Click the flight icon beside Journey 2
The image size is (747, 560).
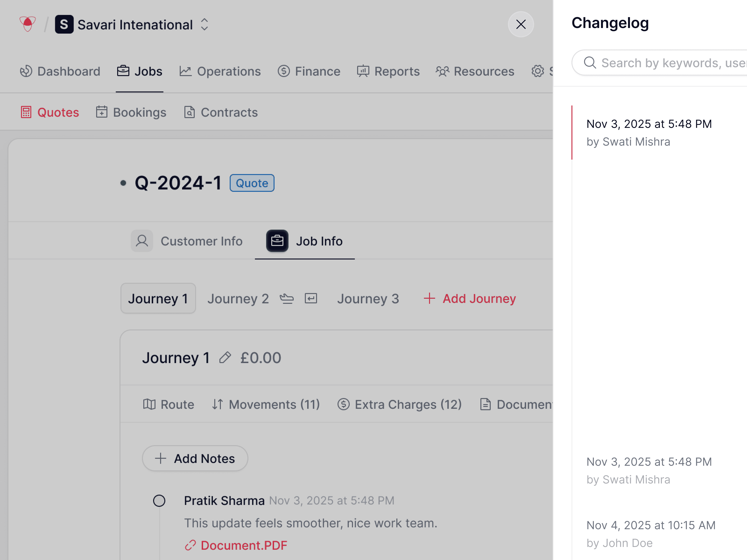[287, 299]
